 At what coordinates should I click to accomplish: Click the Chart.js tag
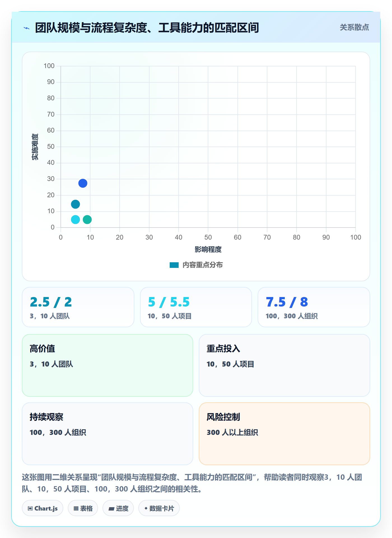pos(43,508)
